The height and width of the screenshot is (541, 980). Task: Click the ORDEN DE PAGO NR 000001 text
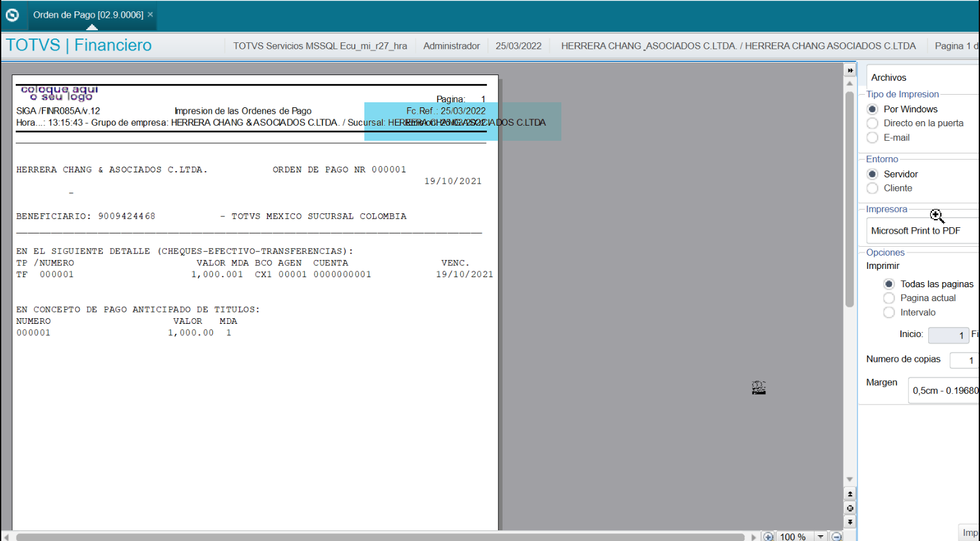339,170
